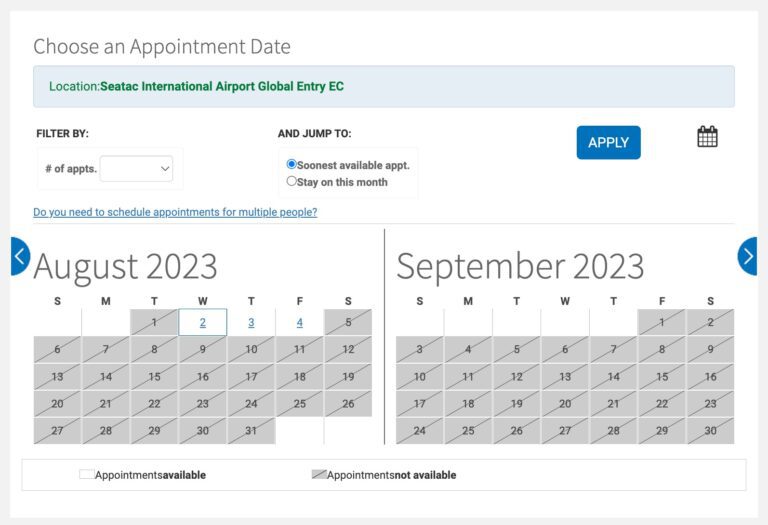
Task: Select Stay on this month option
Action: click(x=291, y=181)
